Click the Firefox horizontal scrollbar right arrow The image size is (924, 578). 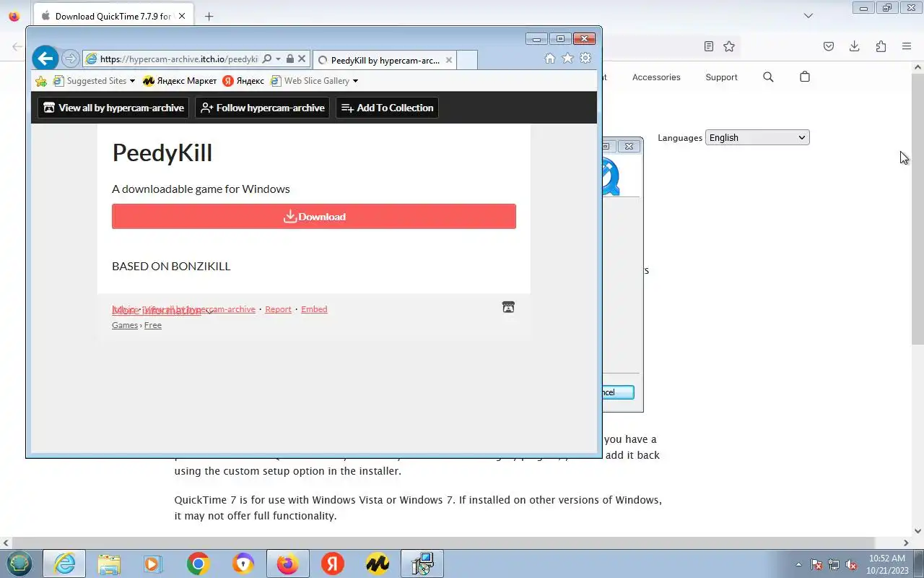[x=906, y=543]
